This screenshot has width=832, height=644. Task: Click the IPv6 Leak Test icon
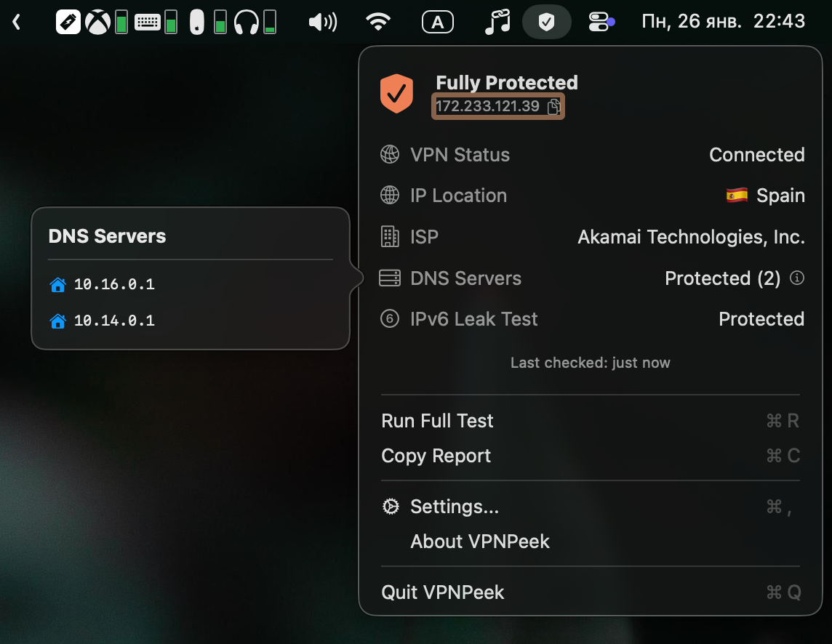(391, 319)
